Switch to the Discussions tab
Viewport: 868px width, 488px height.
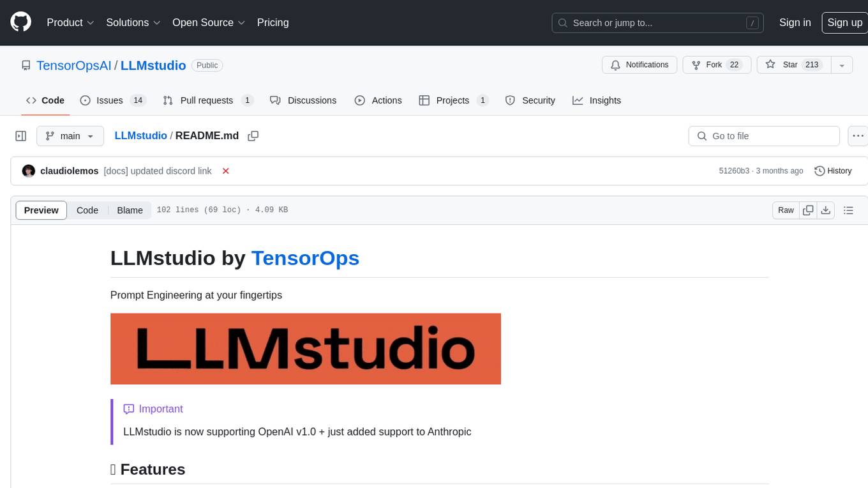(303, 100)
